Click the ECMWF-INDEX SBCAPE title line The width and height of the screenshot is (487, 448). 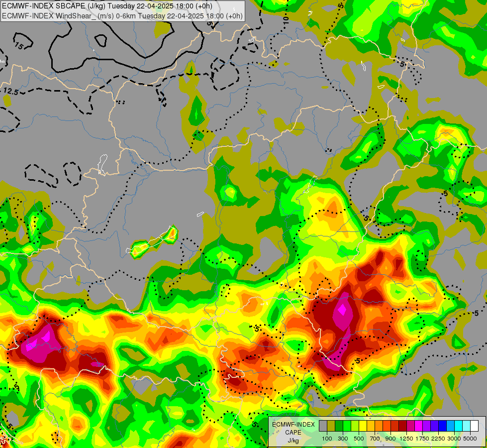(106, 6)
